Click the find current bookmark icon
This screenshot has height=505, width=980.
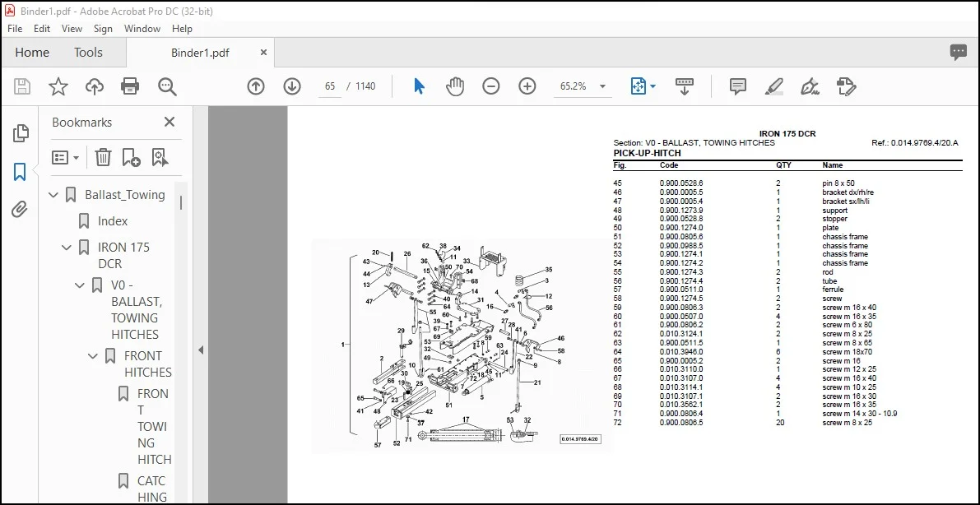coord(160,157)
